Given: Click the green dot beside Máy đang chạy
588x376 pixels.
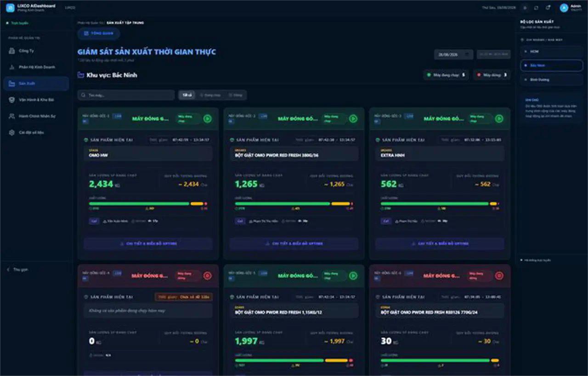Looking at the screenshot, I should pos(429,75).
